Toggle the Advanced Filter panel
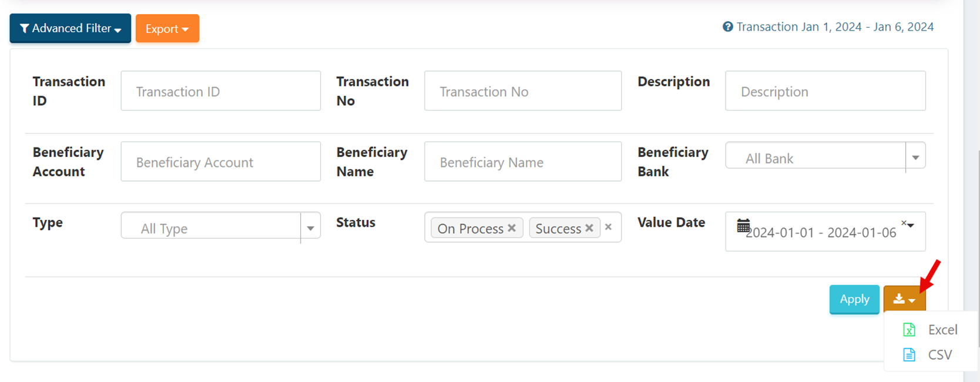980x382 pixels. [71, 28]
